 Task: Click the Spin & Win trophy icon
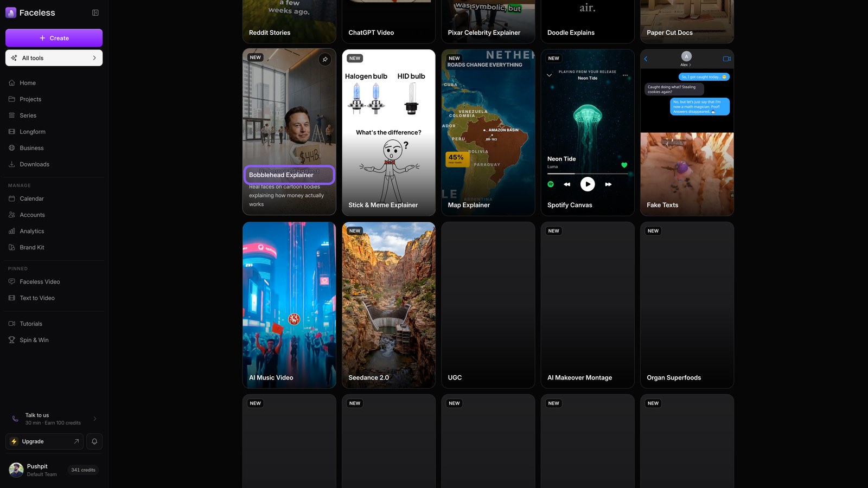12,340
